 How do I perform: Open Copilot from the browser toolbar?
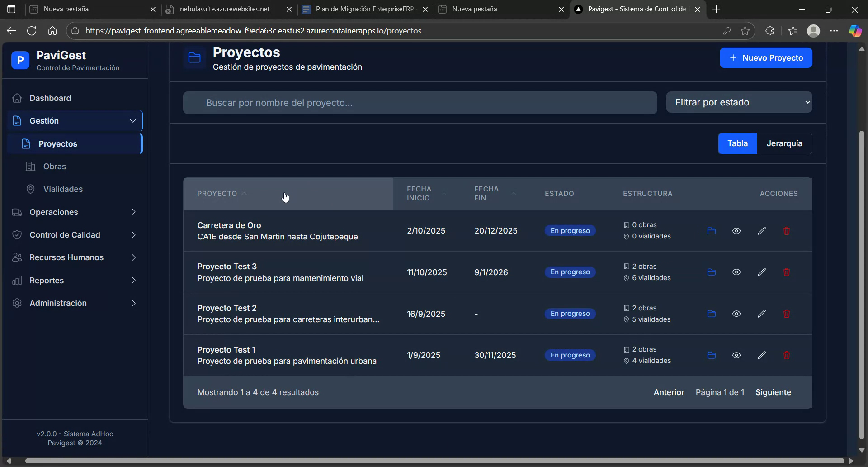[x=854, y=30]
